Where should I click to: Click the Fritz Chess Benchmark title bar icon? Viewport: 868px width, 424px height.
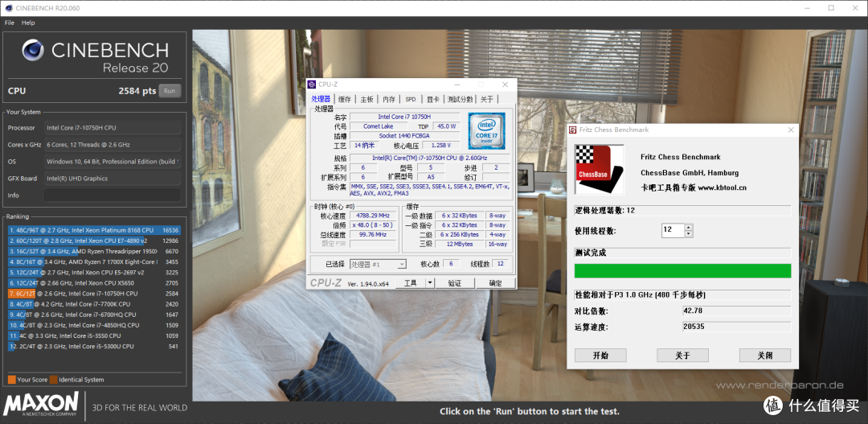click(x=573, y=130)
